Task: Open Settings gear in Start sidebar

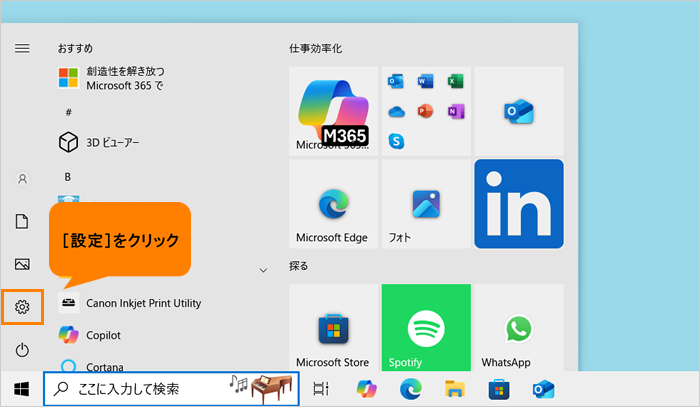Action: point(22,307)
